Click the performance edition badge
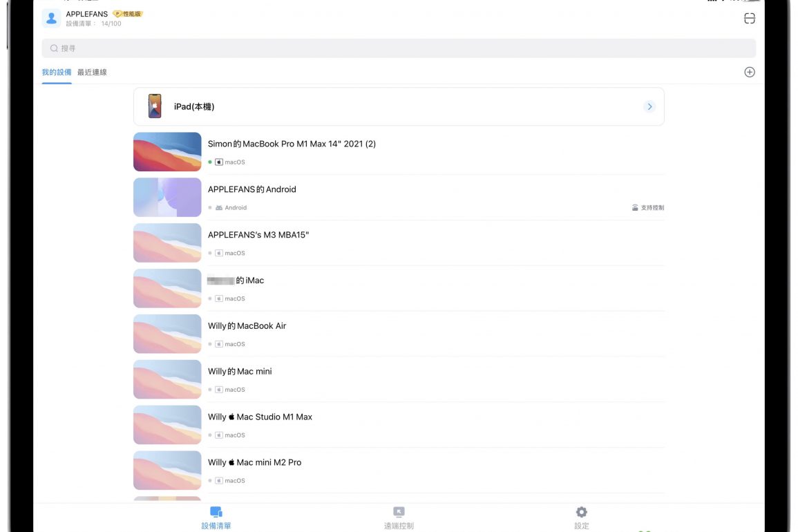This screenshot has height=532, width=798. point(128,14)
